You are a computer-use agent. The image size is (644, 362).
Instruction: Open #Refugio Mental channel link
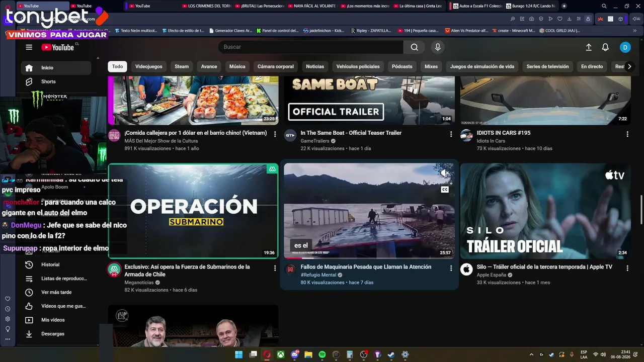click(x=318, y=275)
